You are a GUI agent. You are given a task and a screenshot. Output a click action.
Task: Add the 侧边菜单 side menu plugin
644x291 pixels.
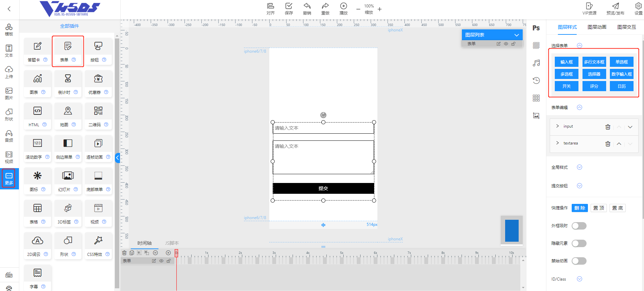(68, 149)
